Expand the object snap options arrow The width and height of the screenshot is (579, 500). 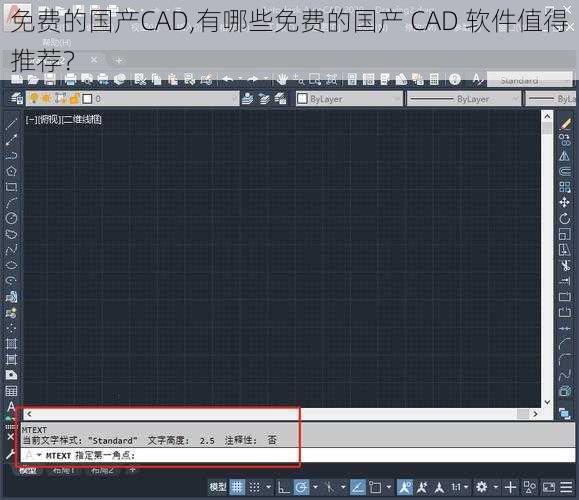click(x=388, y=487)
